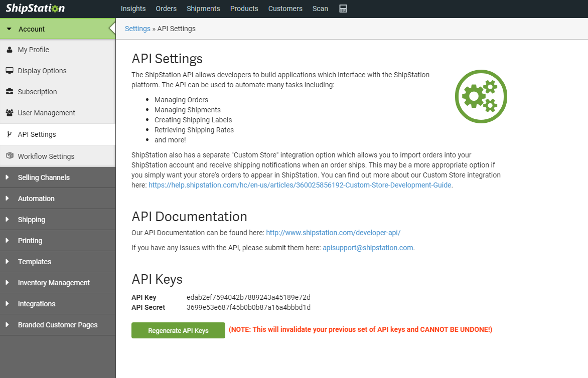Click the Workflow Settings box icon
The image size is (588, 378).
point(10,155)
